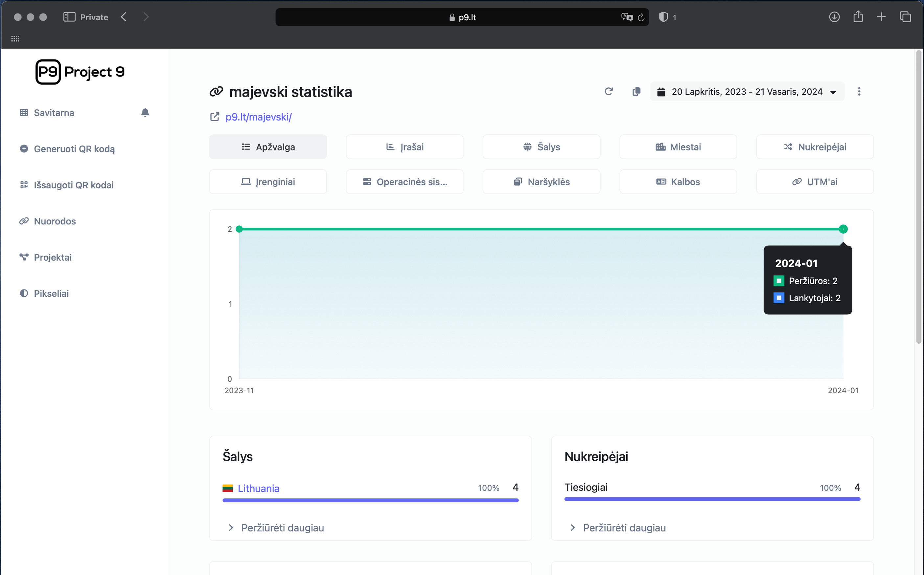Click the 2024-01 data point on chart

(x=843, y=229)
